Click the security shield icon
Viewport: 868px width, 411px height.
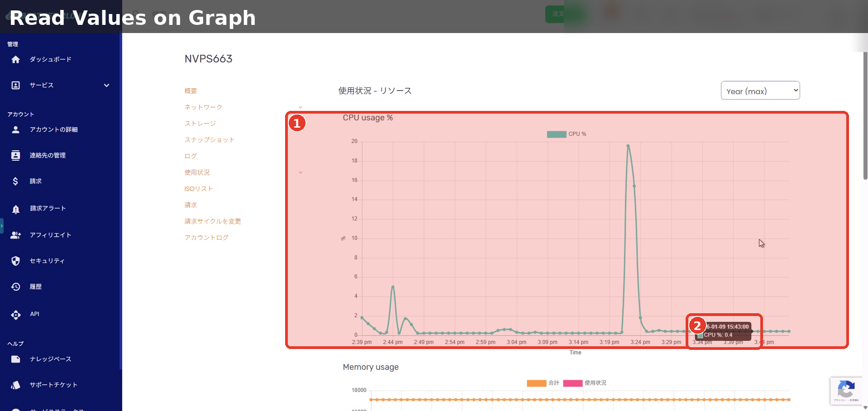pyautogui.click(x=16, y=261)
